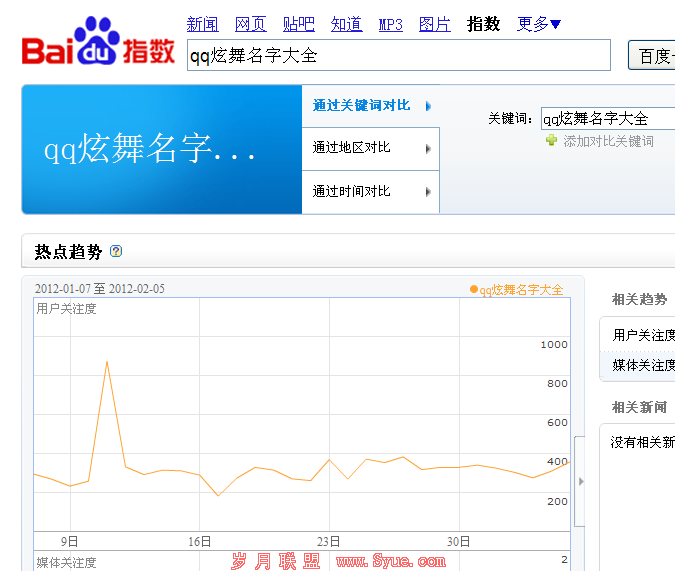Expand the 通过地区对比 arrow
Screen dimensions: 675x571
428,149
